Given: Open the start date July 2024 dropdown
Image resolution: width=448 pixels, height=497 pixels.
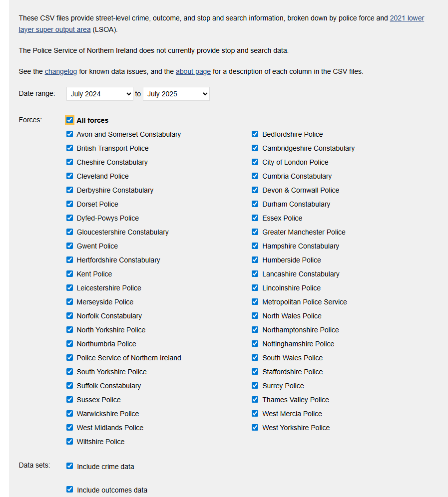Looking at the screenshot, I should 100,94.
